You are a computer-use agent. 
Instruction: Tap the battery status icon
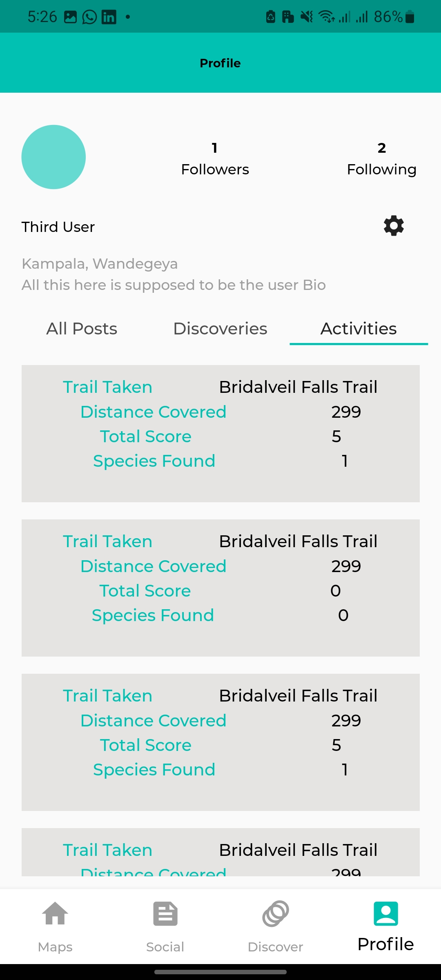[x=410, y=17]
